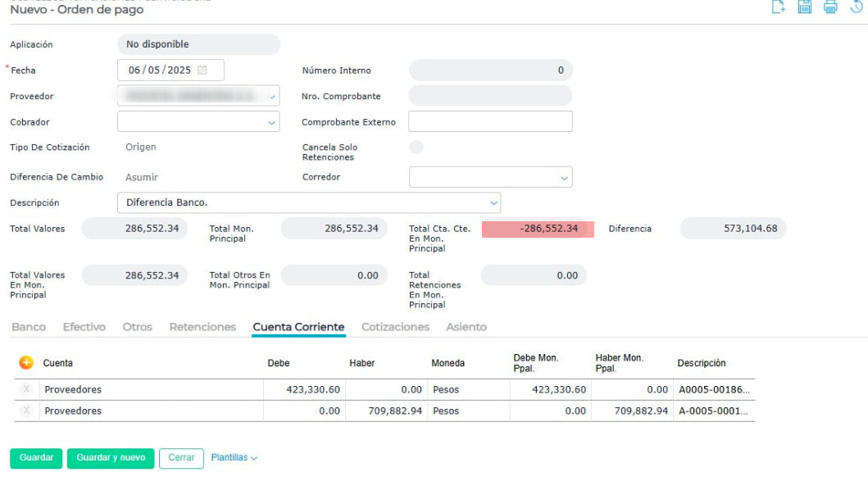Open the Cobrador dropdown
868x486 pixels.
[x=272, y=123]
